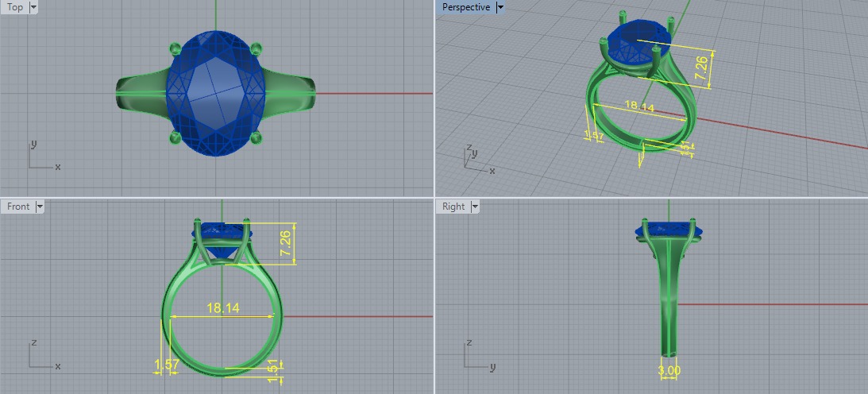Image resolution: width=868 pixels, height=394 pixels.
Task: Select the 1.57 dimension in Front view
Action: tap(167, 365)
